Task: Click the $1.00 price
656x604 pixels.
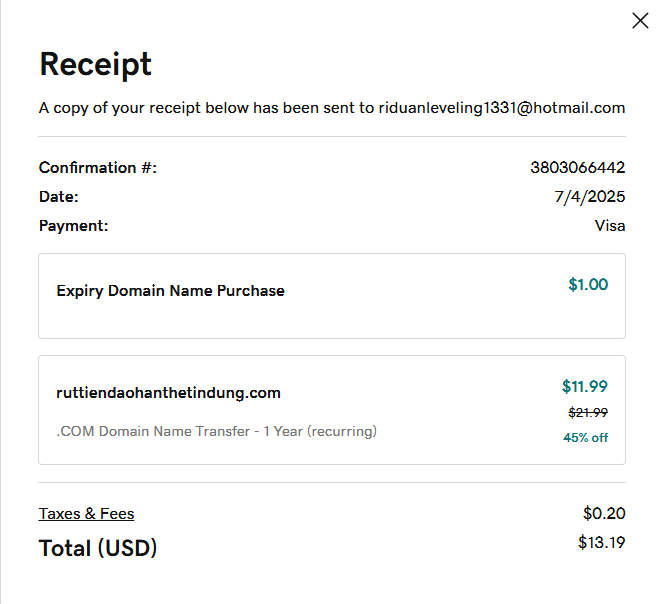Action: click(587, 285)
